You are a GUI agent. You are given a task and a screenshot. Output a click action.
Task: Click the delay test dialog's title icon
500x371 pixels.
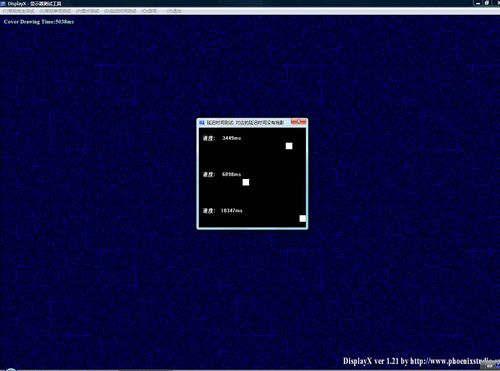click(x=202, y=123)
